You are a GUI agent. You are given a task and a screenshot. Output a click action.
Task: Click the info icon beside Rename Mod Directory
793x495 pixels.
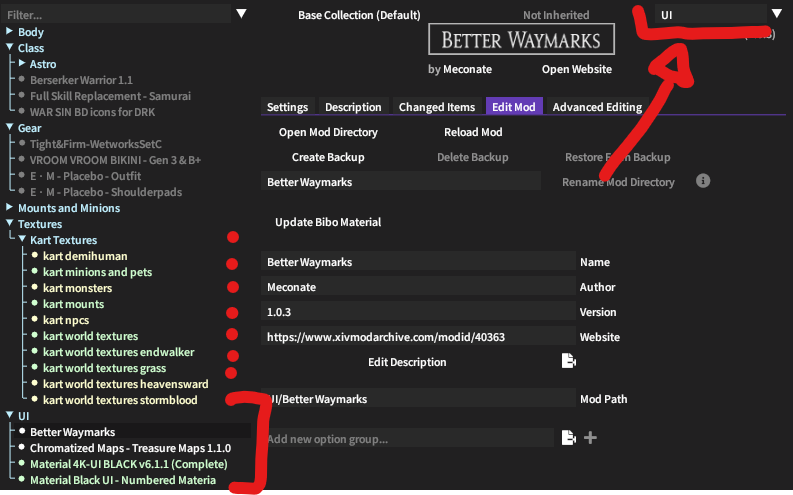click(703, 181)
